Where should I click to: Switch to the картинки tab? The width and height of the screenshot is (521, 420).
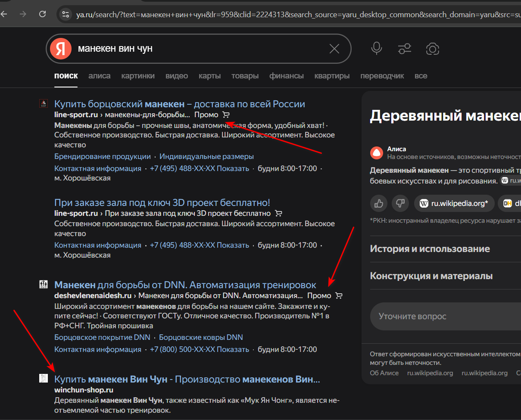pos(138,76)
